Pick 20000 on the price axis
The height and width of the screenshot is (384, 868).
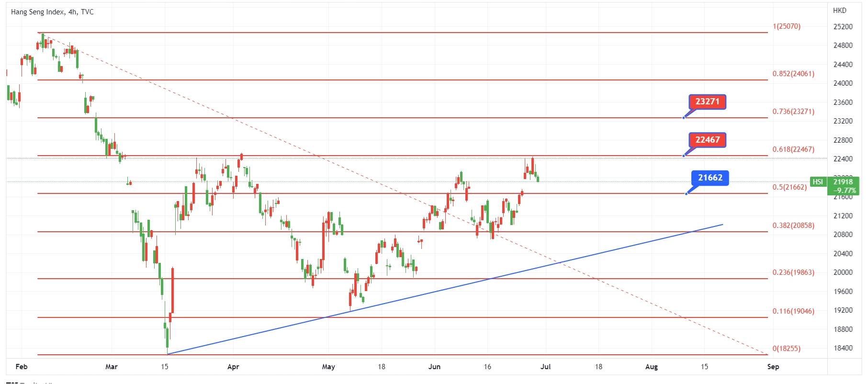pos(843,272)
